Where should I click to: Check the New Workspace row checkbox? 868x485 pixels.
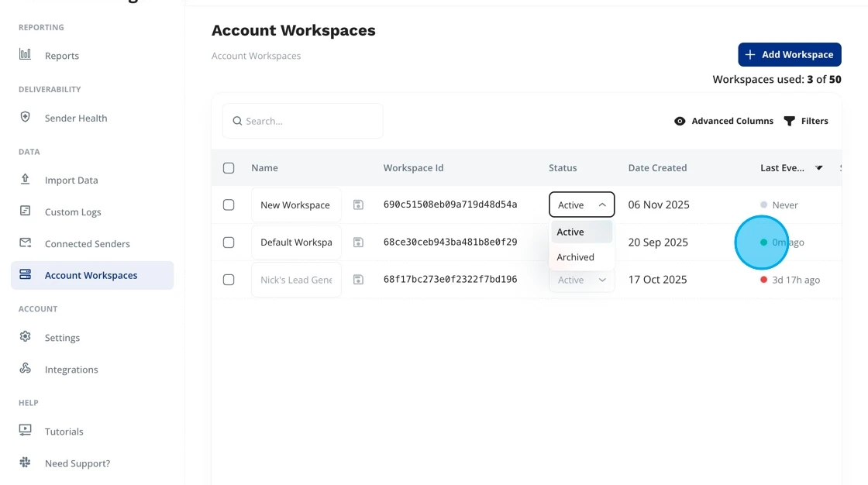click(228, 204)
